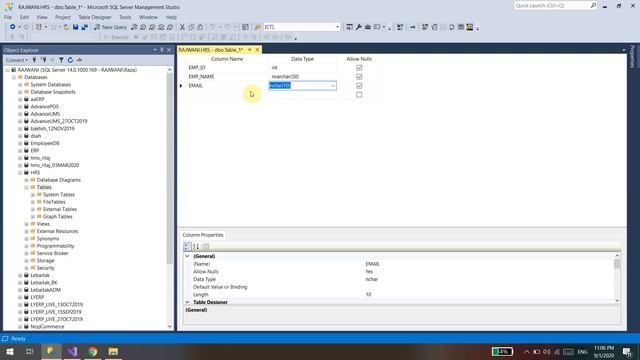The width and height of the screenshot is (640, 360).
Task: Close the dbo.Table_1 designer tab
Action: click(x=258, y=50)
